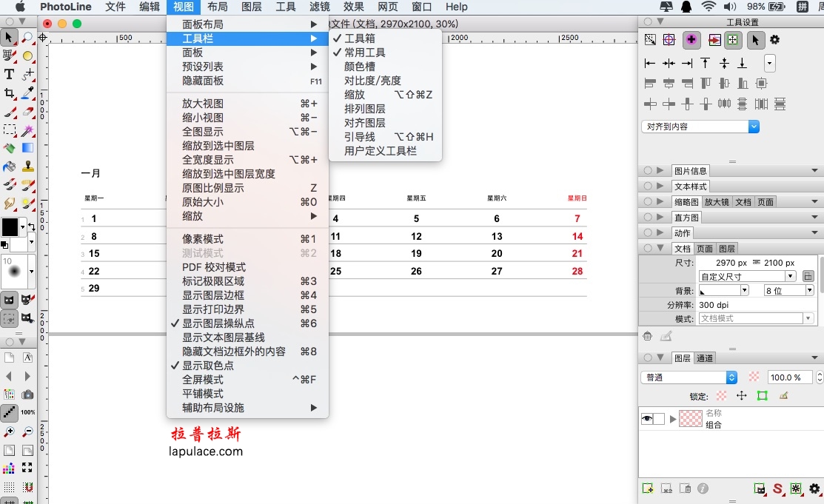Viewport: 824px width, 504px height.
Task: Open the Wi-Fi status menu
Action: pos(709,7)
